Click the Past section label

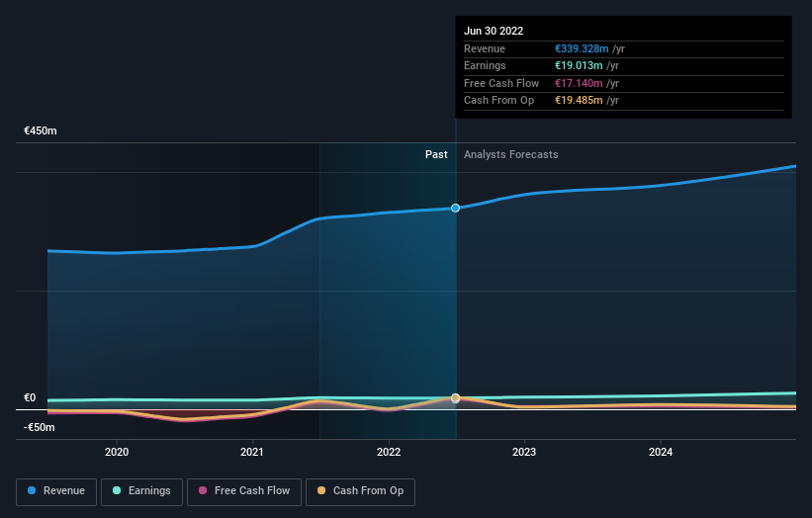[436, 155]
